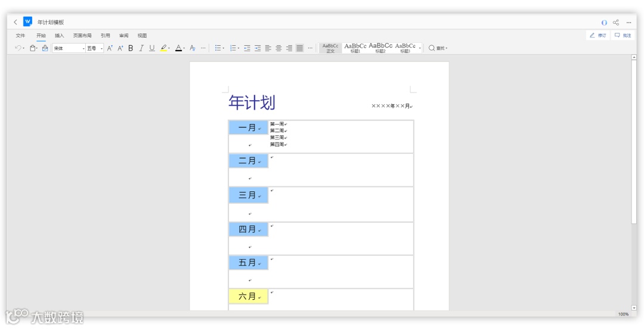Click the back arrow beside the document title

[x=16, y=22]
